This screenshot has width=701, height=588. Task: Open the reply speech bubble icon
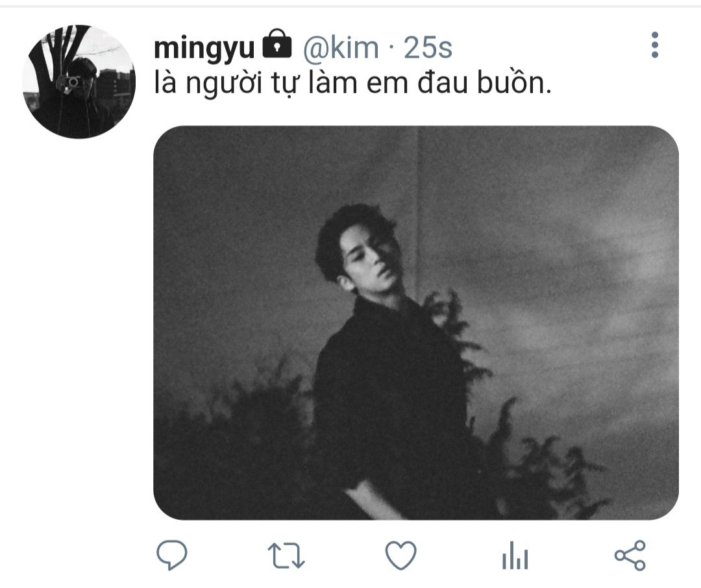pos(171,555)
